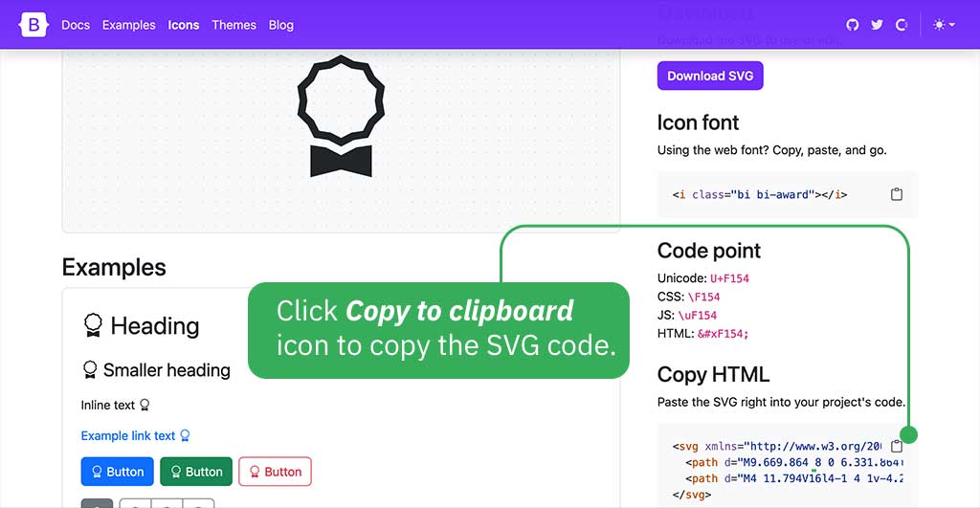Click the Open Collective icon
The height and width of the screenshot is (508, 980).
pyautogui.click(x=901, y=25)
